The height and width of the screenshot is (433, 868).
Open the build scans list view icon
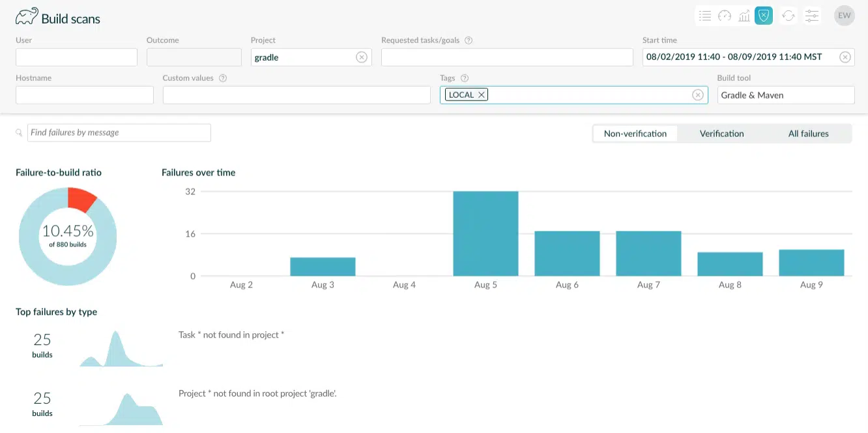click(704, 16)
